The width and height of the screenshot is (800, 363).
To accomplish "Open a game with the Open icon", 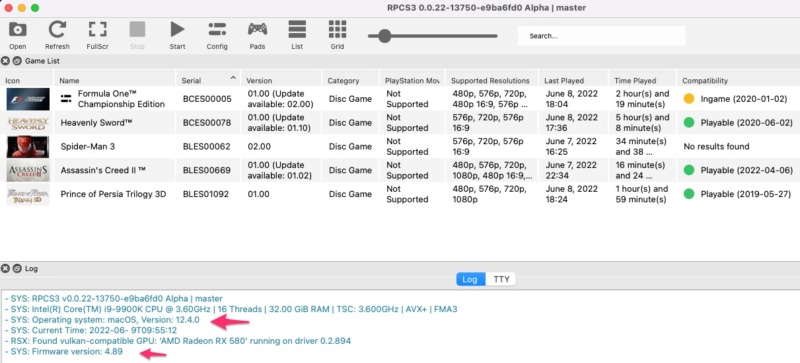I will (x=18, y=35).
